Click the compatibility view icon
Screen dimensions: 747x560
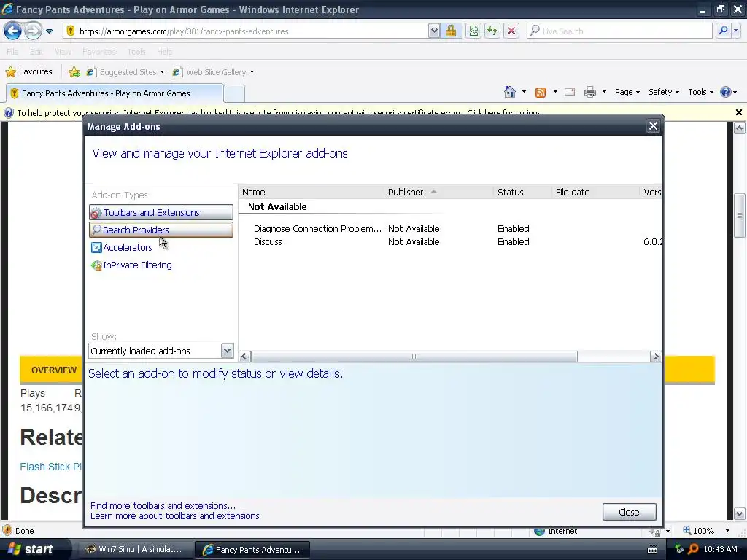click(473, 31)
